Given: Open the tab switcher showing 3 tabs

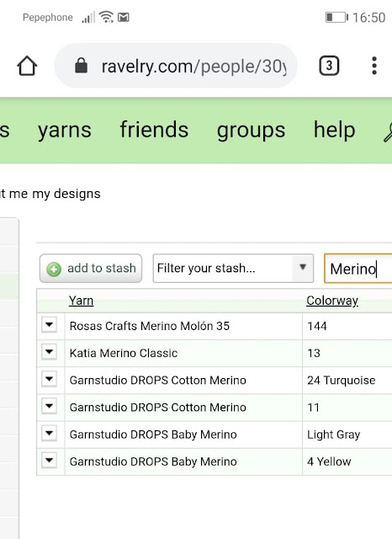Looking at the screenshot, I should (329, 66).
